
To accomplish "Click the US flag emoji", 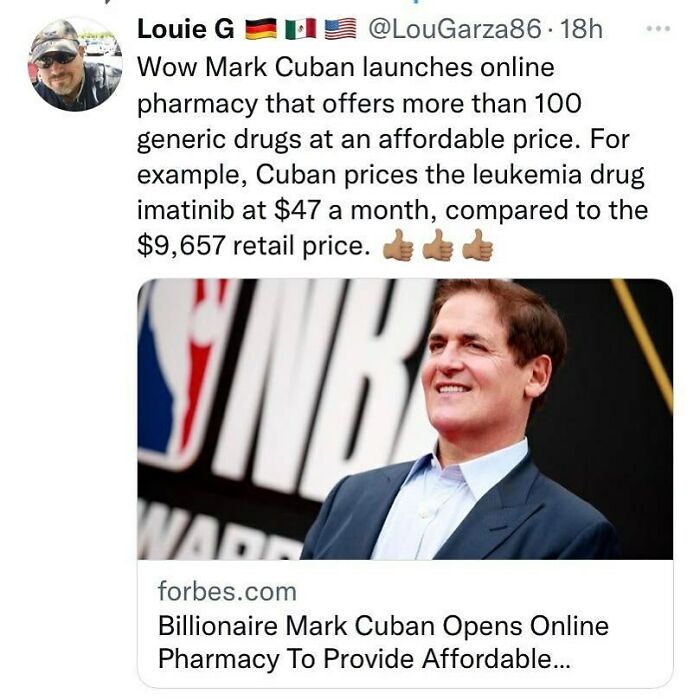I will pos(340,29).
